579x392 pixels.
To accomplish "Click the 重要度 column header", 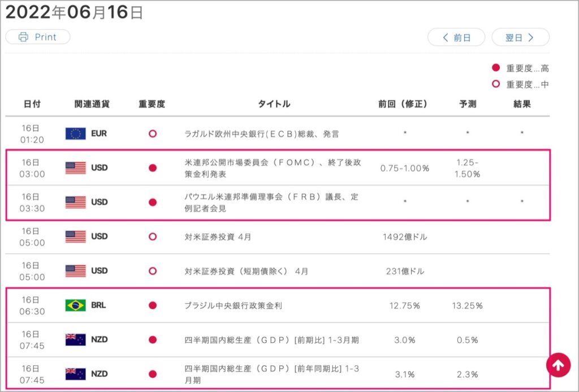I will click(x=152, y=104).
